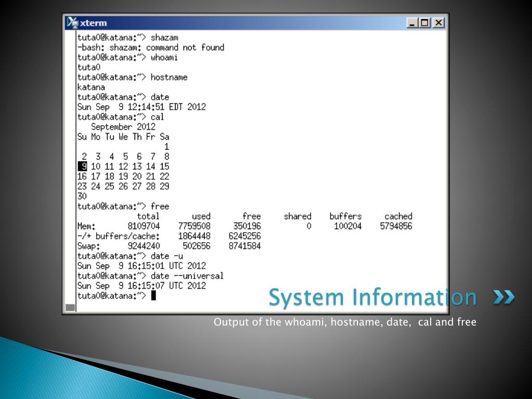Image resolution: width=532 pixels, height=399 pixels.
Task: Click the 'cached' column header in free output
Action: [x=398, y=216]
